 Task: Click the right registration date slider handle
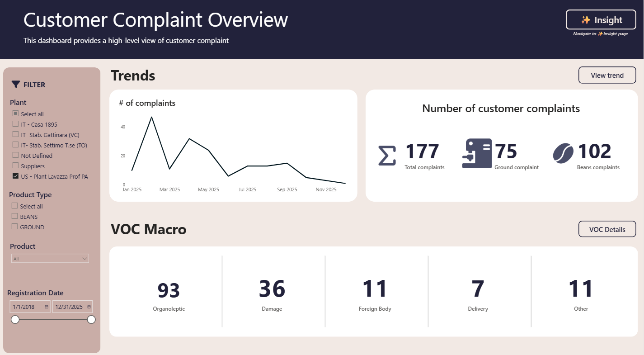91,320
